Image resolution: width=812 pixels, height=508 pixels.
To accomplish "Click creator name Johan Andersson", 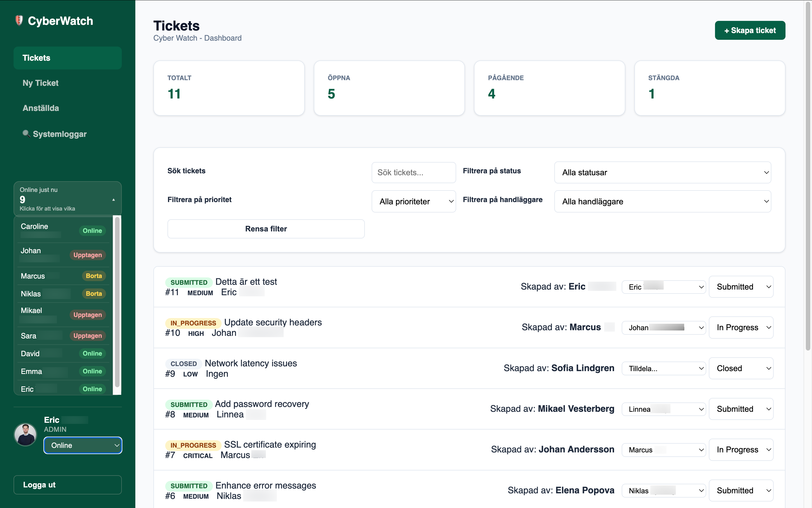I will pyautogui.click(x=577, y=450).
